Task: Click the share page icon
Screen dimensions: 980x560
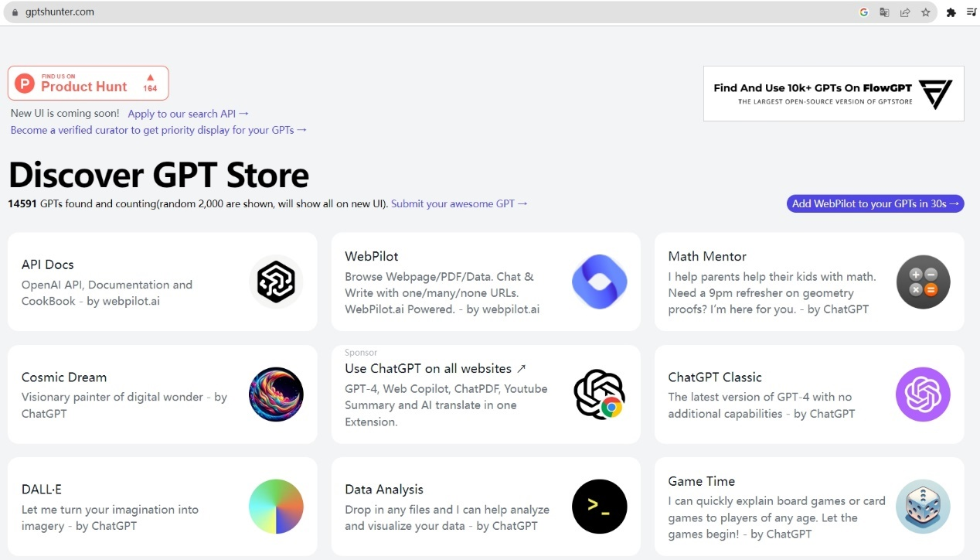Action: (905, 12)
